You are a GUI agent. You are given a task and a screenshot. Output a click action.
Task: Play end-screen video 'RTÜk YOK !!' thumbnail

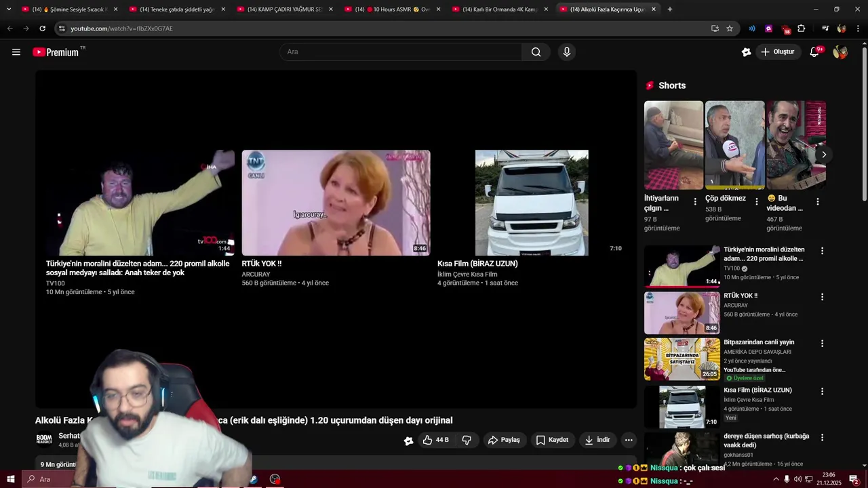click(x=336, y=203)
